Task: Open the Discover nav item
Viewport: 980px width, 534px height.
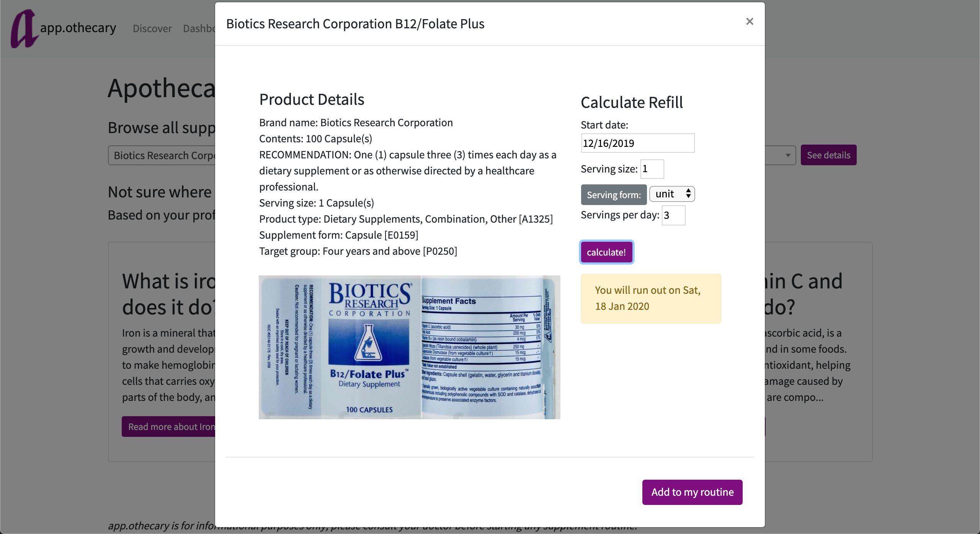Action: pos(152,28)
